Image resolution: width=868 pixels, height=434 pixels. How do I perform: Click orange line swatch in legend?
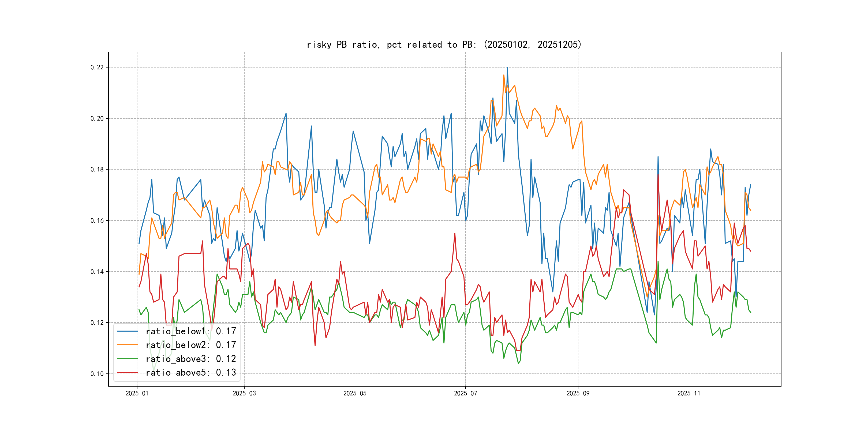(x=127, y=345)
